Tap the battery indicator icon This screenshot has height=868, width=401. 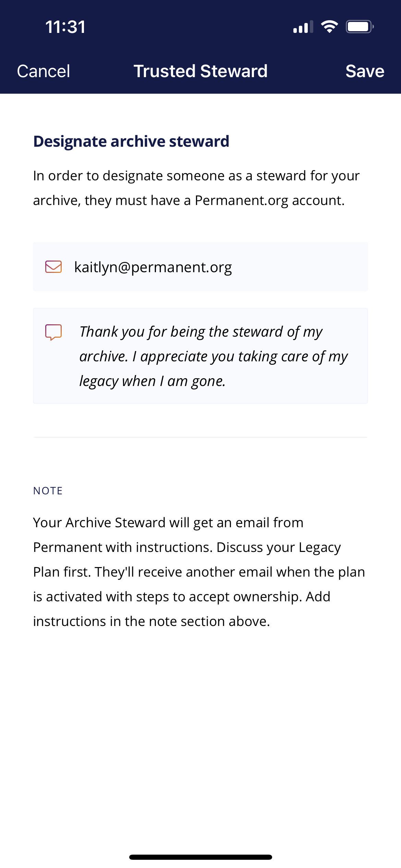pyautogui.click(x=360, y=27)
